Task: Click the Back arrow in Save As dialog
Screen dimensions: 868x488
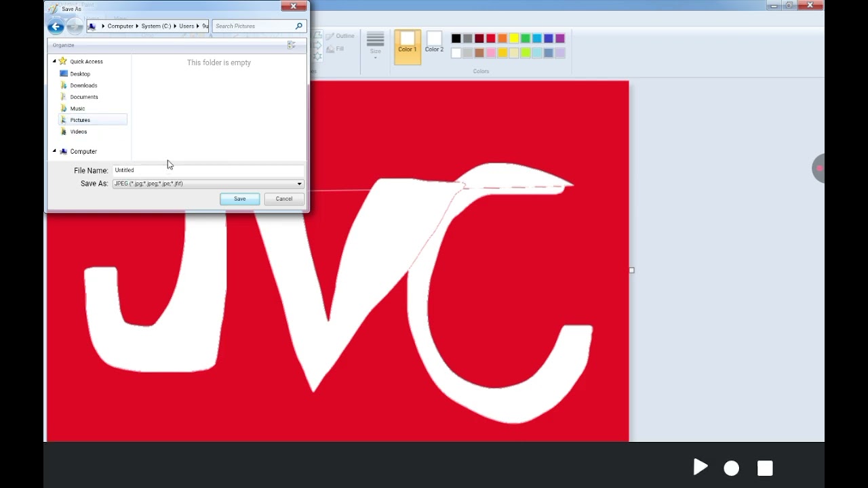Action: point(56,26)
